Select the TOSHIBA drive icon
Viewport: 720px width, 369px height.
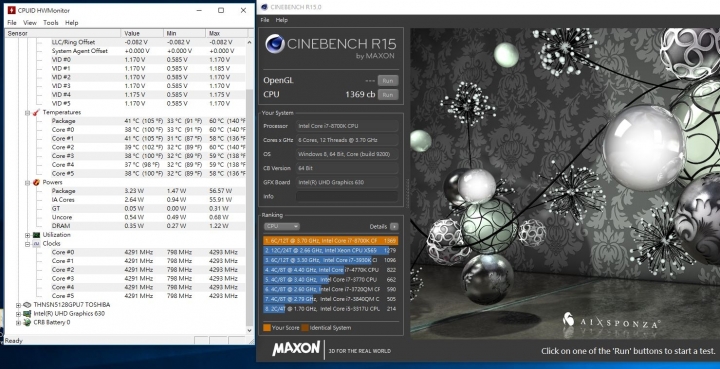click(x=27, y=305)
